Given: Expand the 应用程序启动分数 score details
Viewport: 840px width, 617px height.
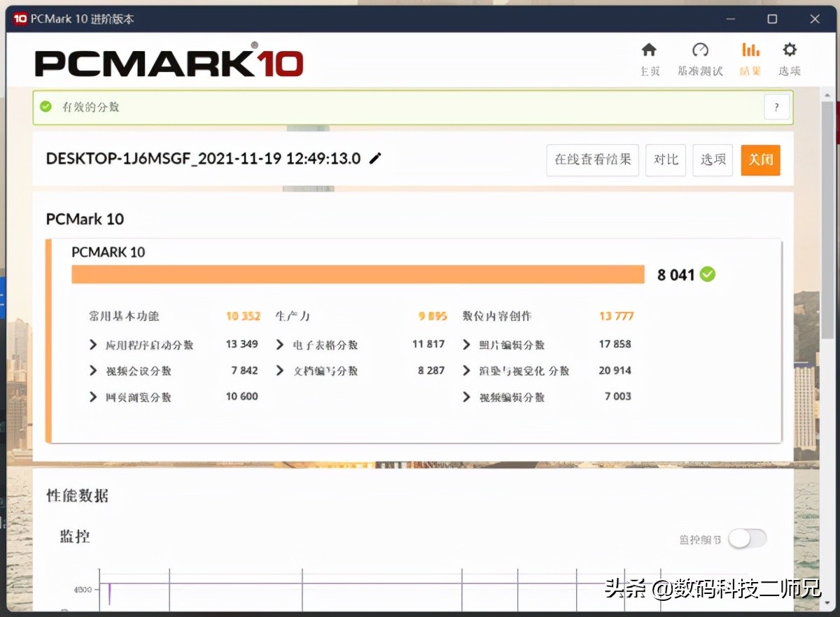Looking at the screenshot, I should (x=93, y=344).
